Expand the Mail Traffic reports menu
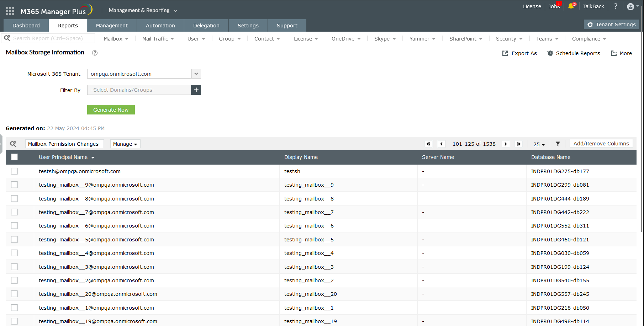 (158, 39)
